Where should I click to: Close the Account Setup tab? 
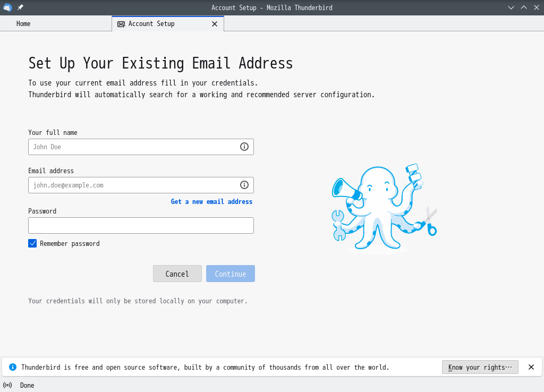point(215,24)
